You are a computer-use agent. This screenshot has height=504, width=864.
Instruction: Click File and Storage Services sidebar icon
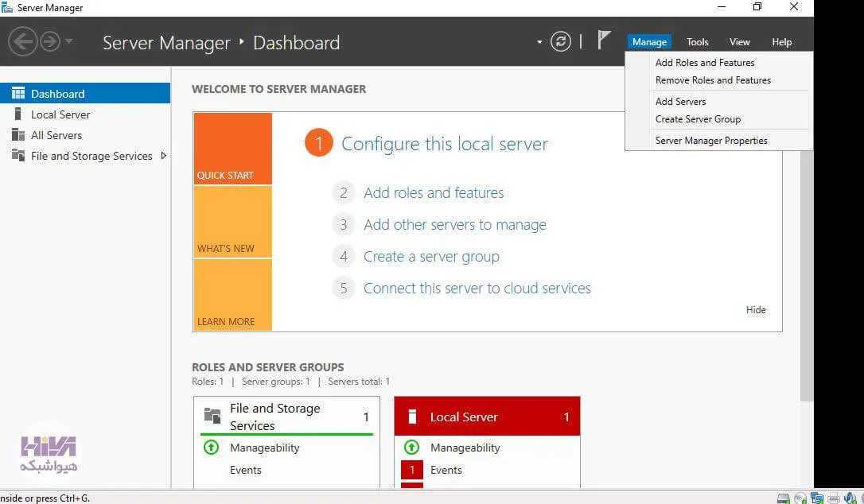(18, 156)
